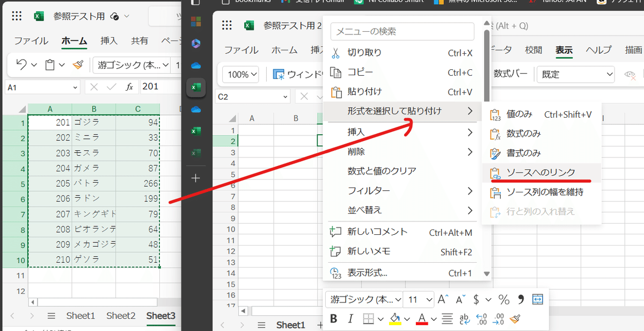Image resolution: width=644 pixels, height=331 pixels.
Task: Click plus add icon in browser sidebar
Action: click(196, 178)
